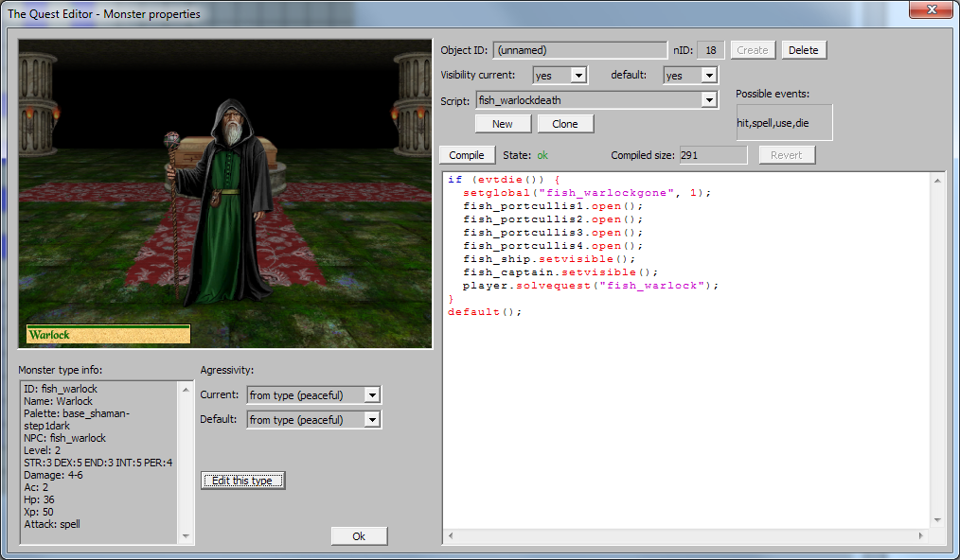Click the 'hit,spell,use,die' possible events text
This screenshot has height=560, width=960.
click(773, 123)
